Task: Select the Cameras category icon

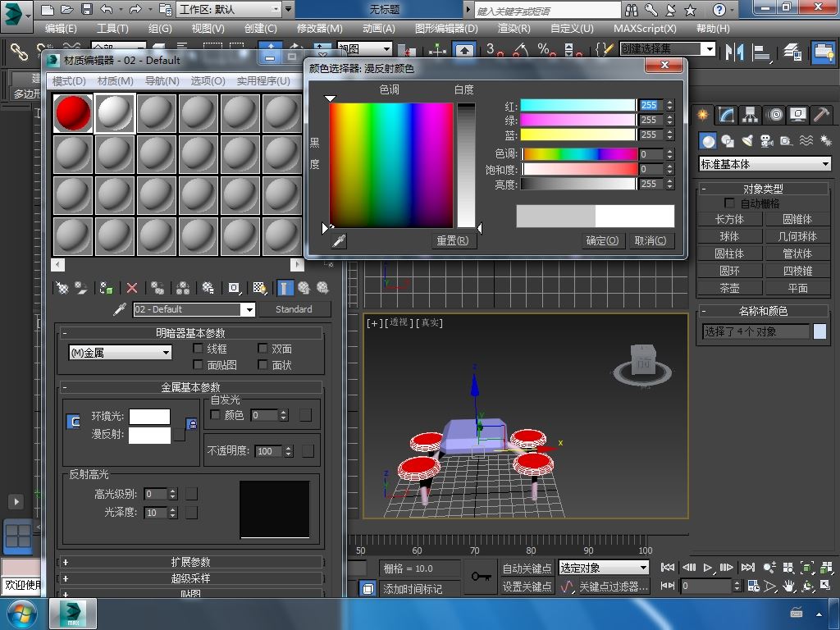Action: point(767,141)
